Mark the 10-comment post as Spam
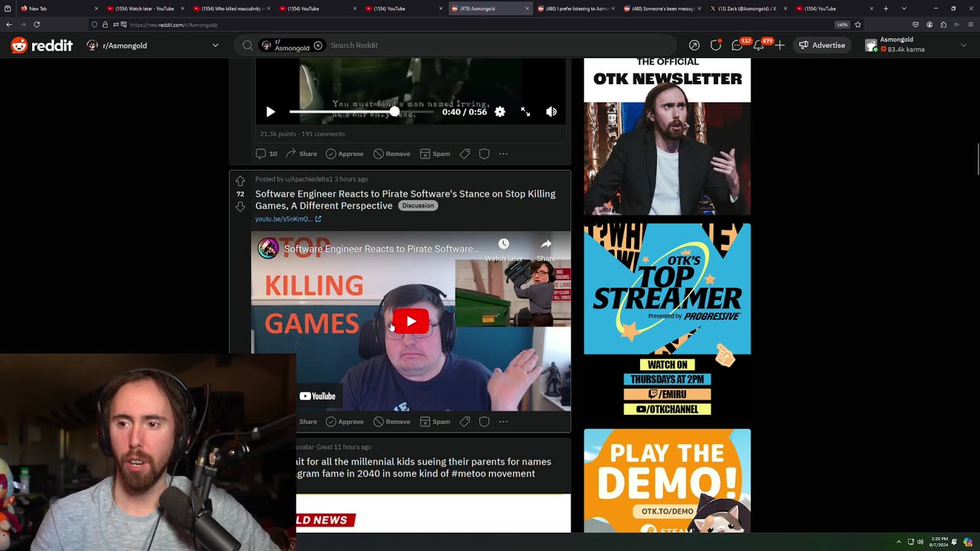The image size is (980, 551). tap(435, 154)
